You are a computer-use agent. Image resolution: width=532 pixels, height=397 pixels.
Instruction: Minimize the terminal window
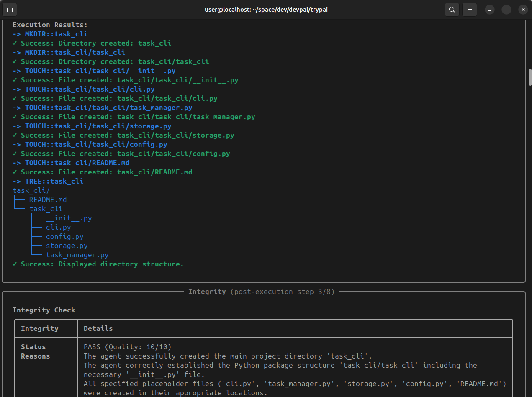tap(490, 10)
